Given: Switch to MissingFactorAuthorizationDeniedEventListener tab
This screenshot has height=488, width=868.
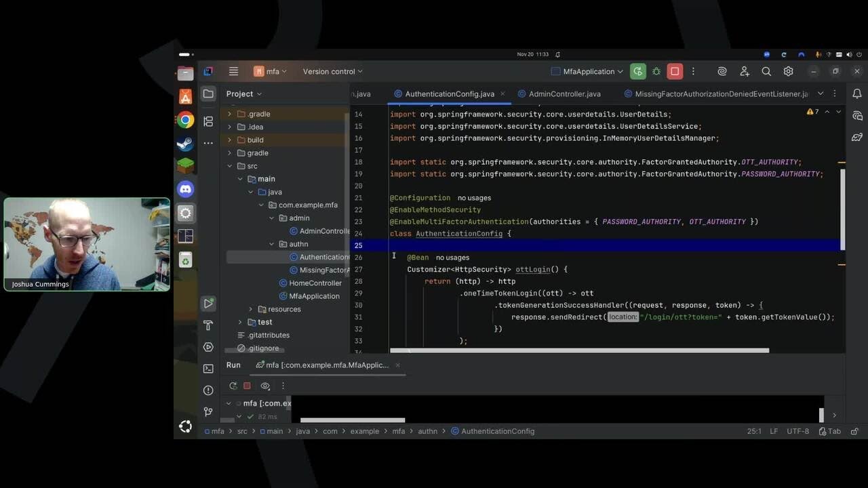Looking at the screenshot, I should [722, 94].
